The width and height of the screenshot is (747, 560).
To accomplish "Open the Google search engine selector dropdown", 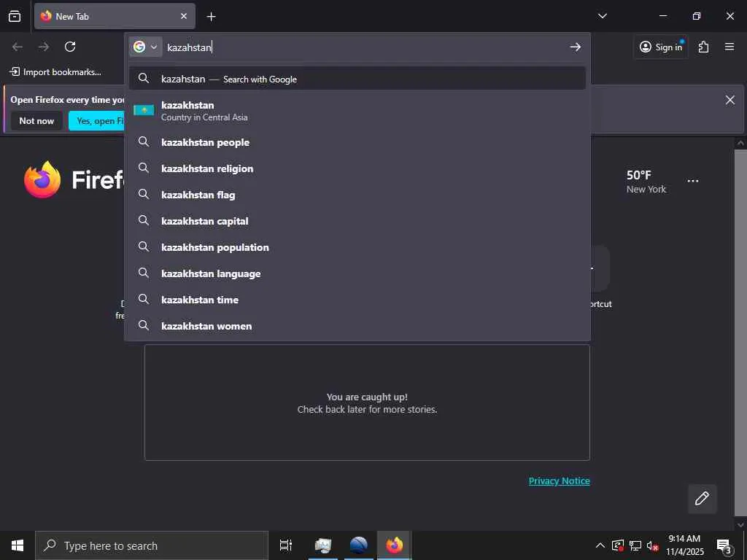I will [x=145, y=47].
